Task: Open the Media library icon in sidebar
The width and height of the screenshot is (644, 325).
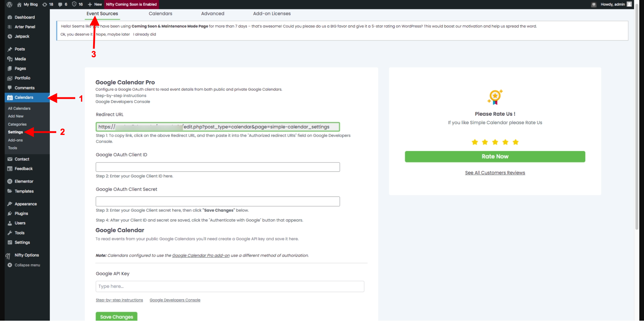Action: [x=10, y=59]
